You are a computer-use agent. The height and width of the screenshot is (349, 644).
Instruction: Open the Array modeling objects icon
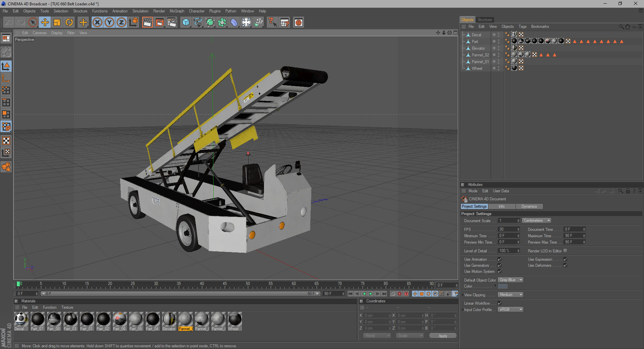click(222, 22)
